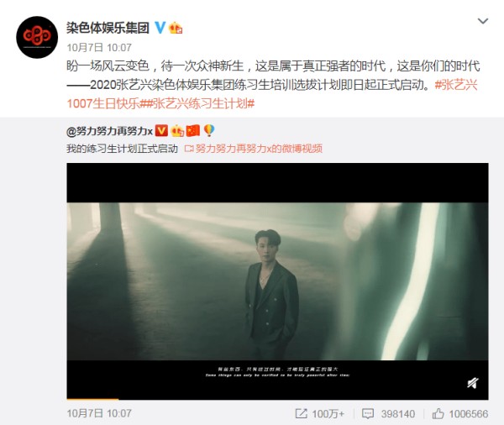The width and height of the screenshot is (504, 425).
Task: Open the post options chevron dropdown
Action: pos(483,21)
